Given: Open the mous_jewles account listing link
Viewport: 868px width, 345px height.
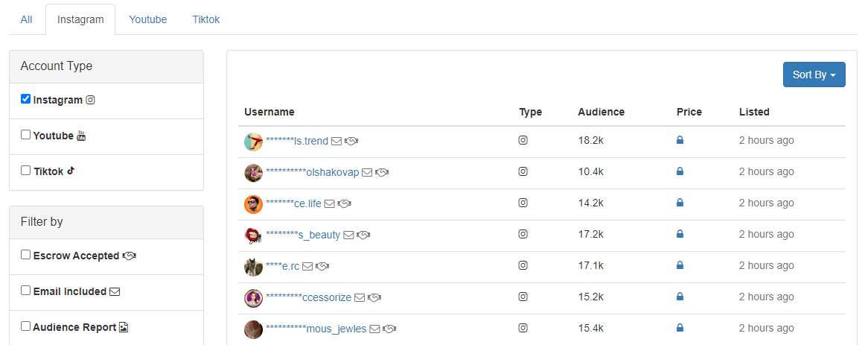Looking at the screenshot, I should click(x=336, y=329).
